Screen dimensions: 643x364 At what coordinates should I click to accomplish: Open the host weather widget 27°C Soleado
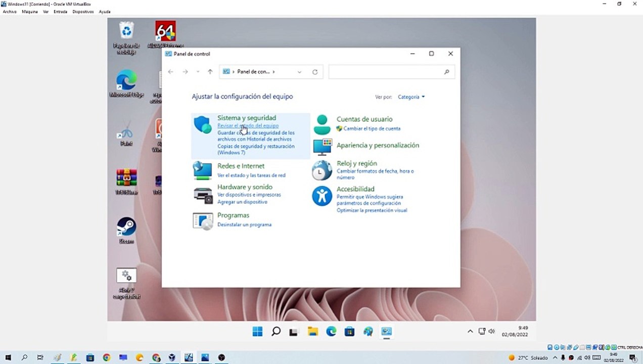coord(529,358)
